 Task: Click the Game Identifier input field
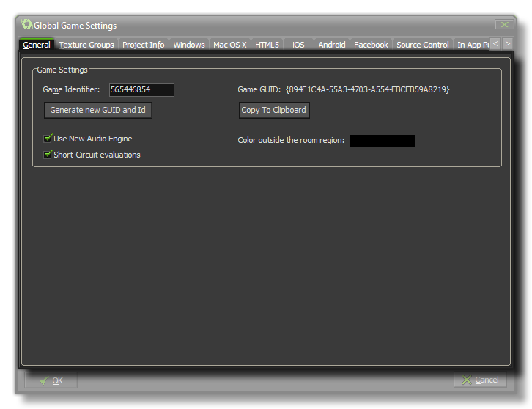pyautogui.click(x=141, y=89)
